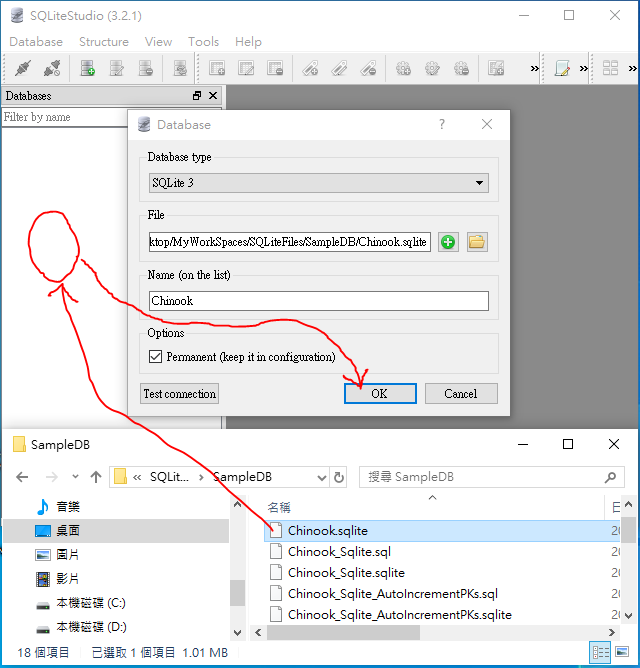Viewport: 640px width, 668px height.
Task: Open 音樂 in Explorer navigation pane
Action: click(x=68, y=507)
